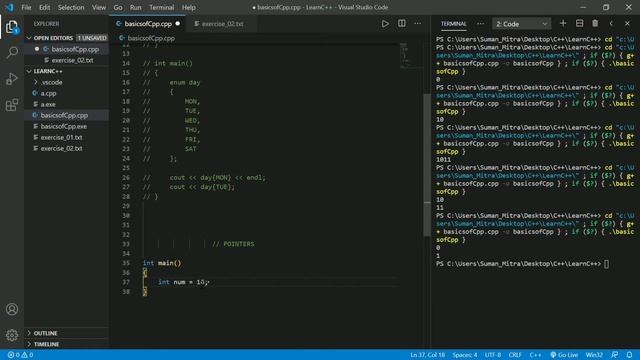The image size is (640, 360).
Task: Select terminal dropdown '2: Code'
Action: [521, 24]
